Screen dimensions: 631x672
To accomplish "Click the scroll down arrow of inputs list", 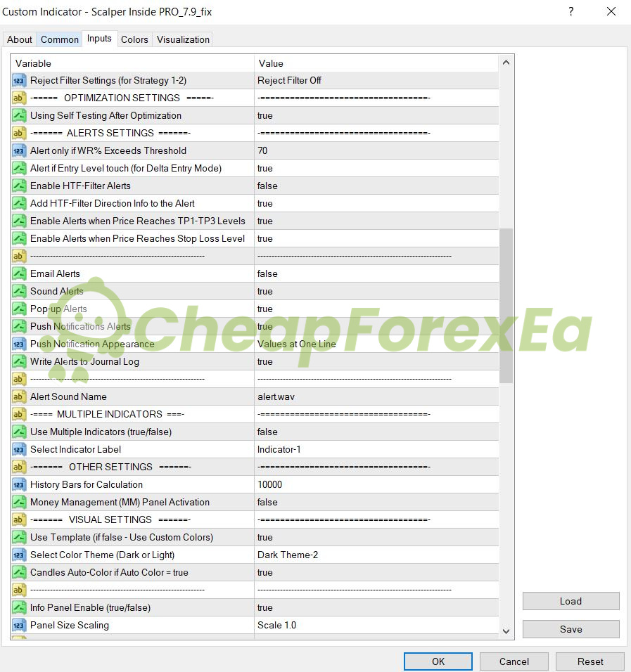I will (x=506, y=631).
